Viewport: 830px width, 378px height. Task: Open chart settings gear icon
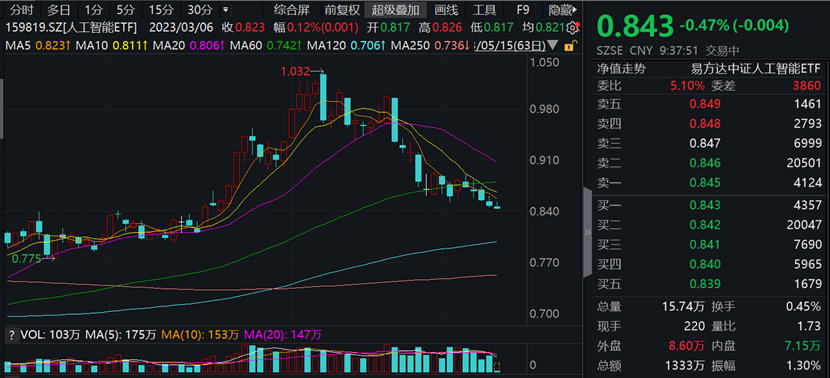pyautogui.click(x=572, y=28)
